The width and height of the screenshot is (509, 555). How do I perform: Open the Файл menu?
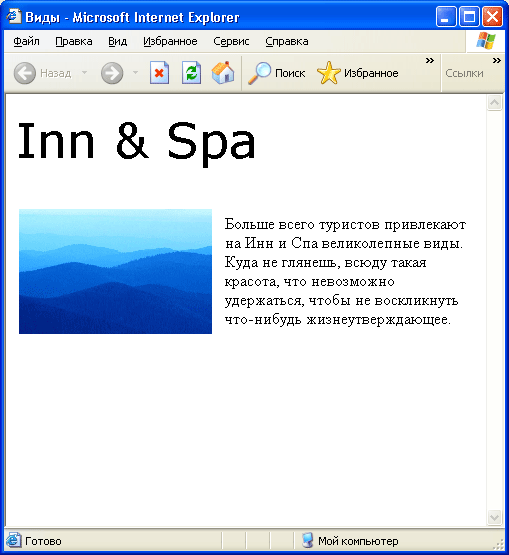pos(27,41)
